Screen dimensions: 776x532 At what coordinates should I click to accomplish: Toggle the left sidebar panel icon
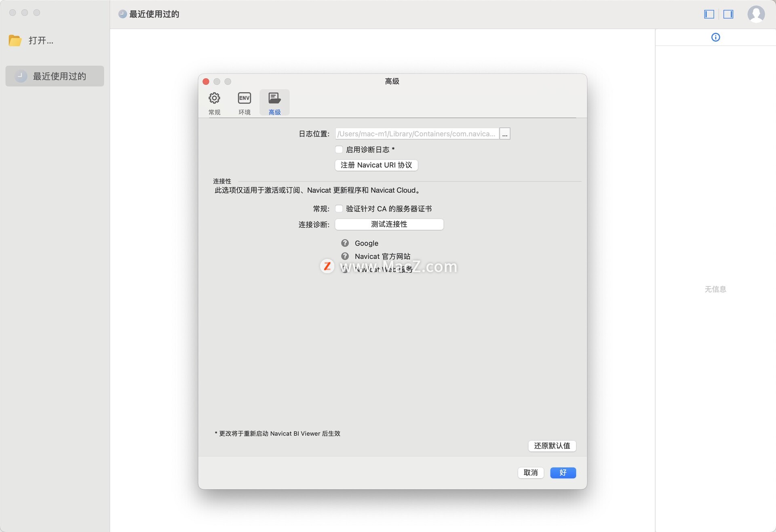[x=709, y=14]
